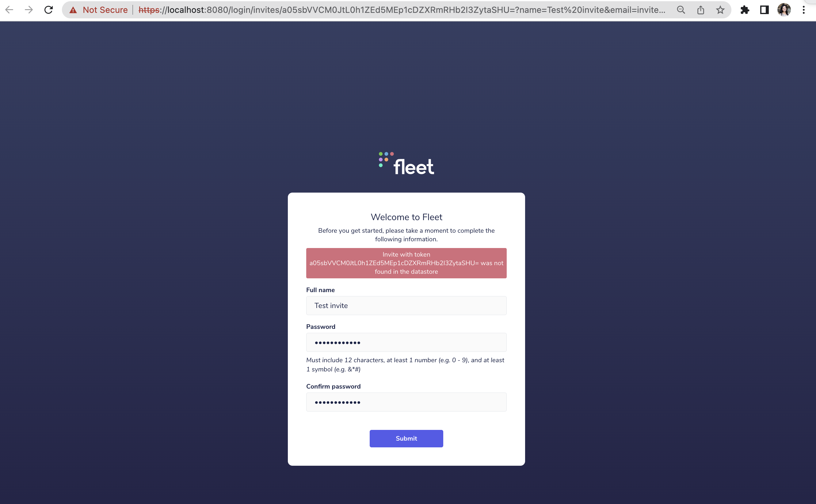This screenshot has width=816, height=504.
Task: Open the zoom-out magnifier in the address bar
Action: coord(681,10)
